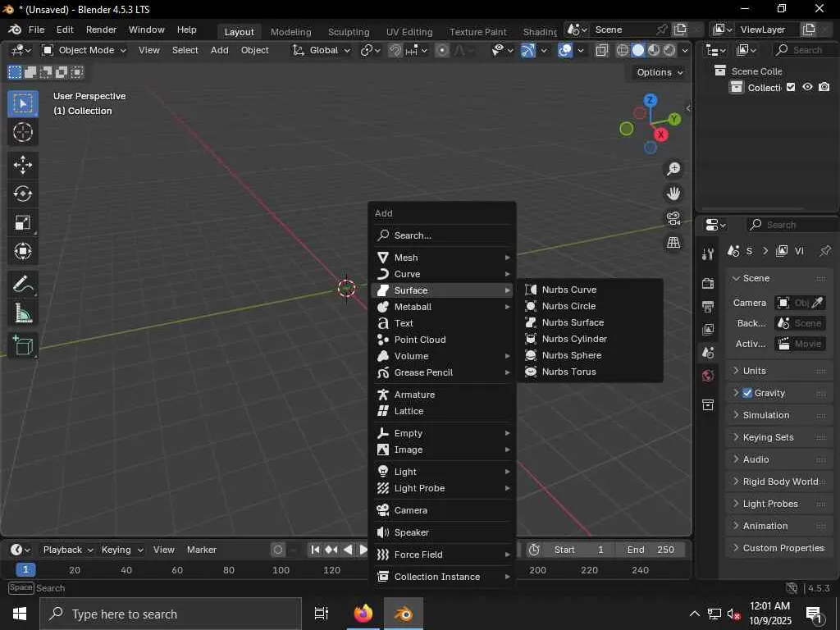
Task: Toggle X-ray display mode
Action: 601,50
